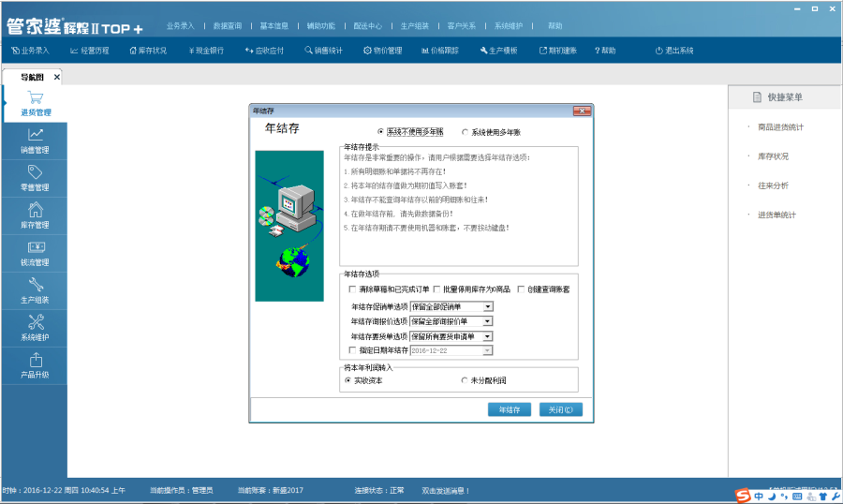This screenshot has height=504, width=843.
Task: Open 系统维护 tools icon in sidebar
Action: tap(36, 322)
